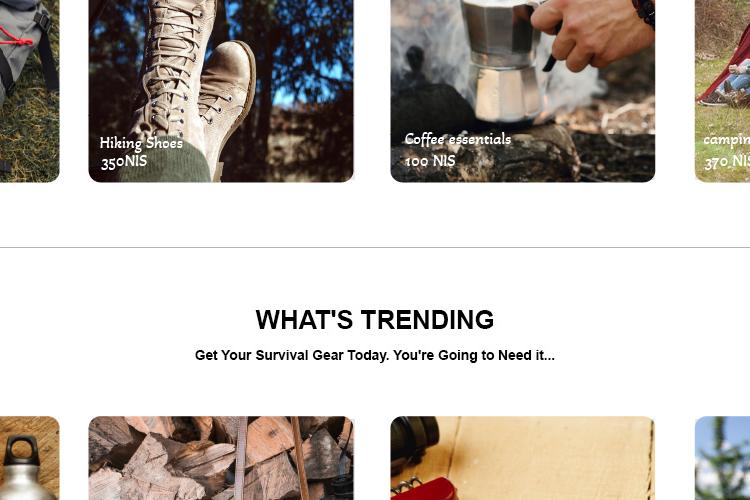Image resolution: width=750 pixels, height=500 pixels.
Task: Open the camping tent card at right edge
Action: click(x=722, y=91)
